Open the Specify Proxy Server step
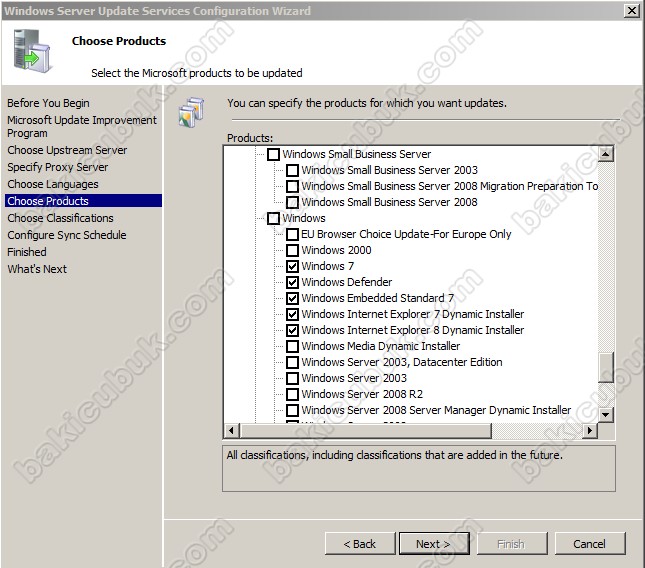The image size is (645, 568). coord(58,167)
